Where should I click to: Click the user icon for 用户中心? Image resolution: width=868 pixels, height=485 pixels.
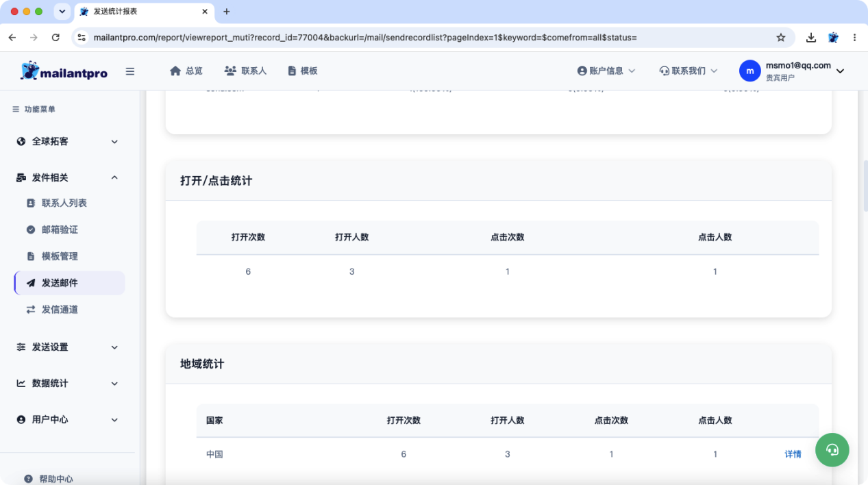point(21,419)
